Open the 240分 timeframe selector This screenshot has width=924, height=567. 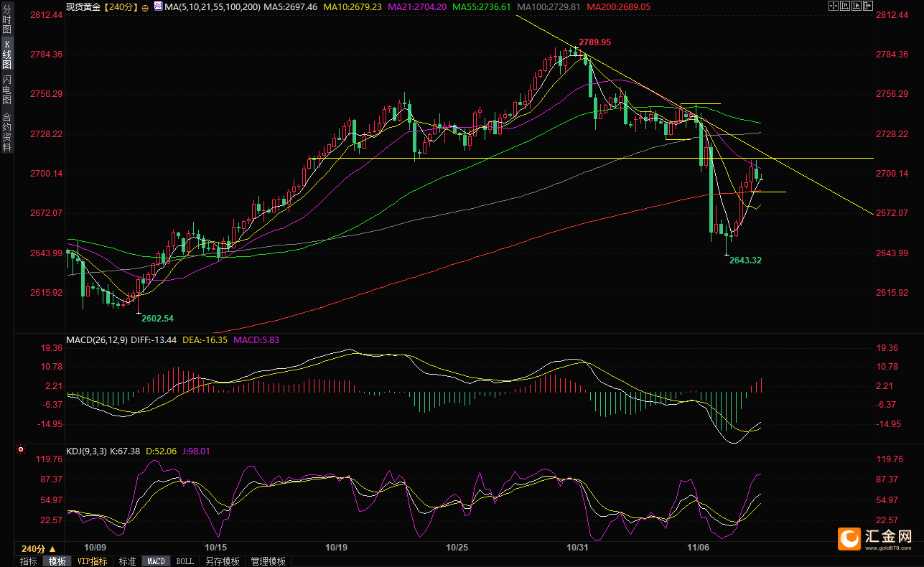(x=38, y=548)
